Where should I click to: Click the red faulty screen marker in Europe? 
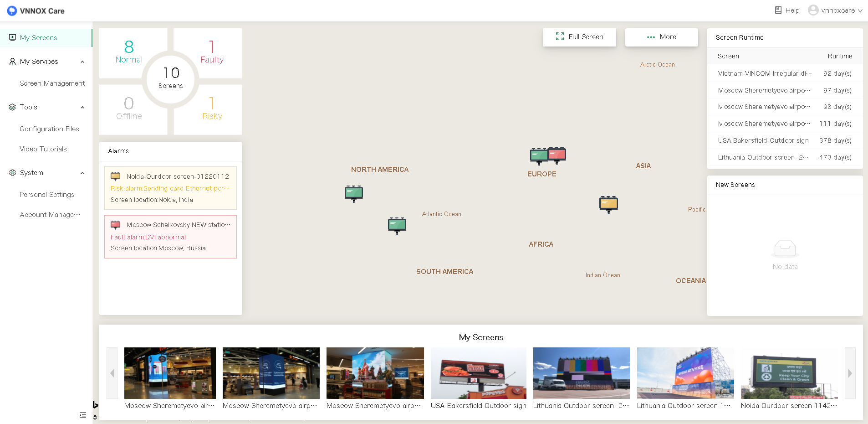click(557, 155)
